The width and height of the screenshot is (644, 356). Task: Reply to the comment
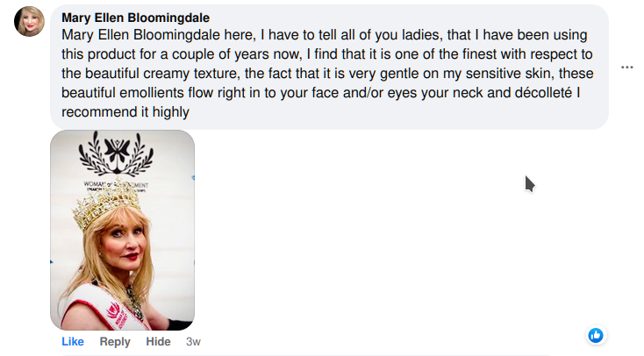[115, 342]
